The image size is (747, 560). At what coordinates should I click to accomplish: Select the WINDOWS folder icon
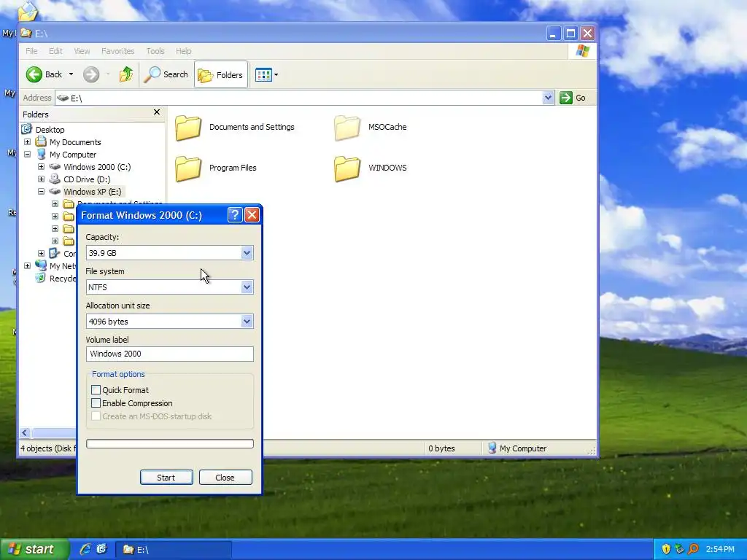pos(347,168)
